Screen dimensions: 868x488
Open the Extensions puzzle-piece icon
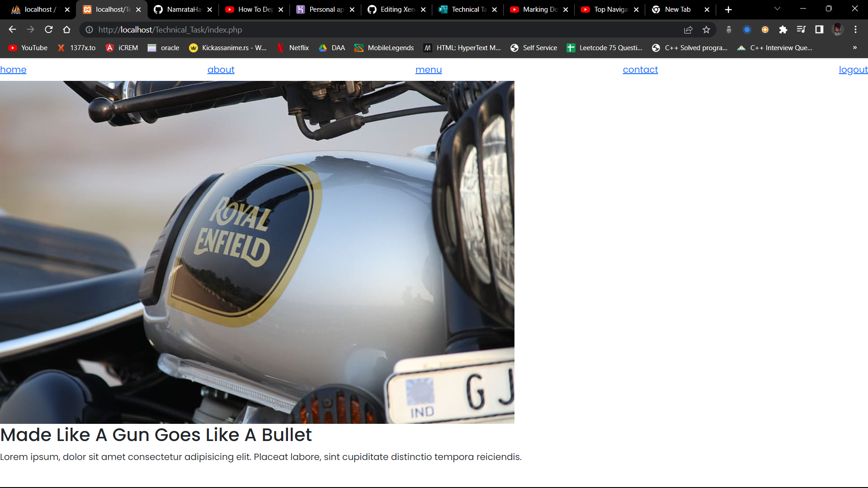point(783,30)
